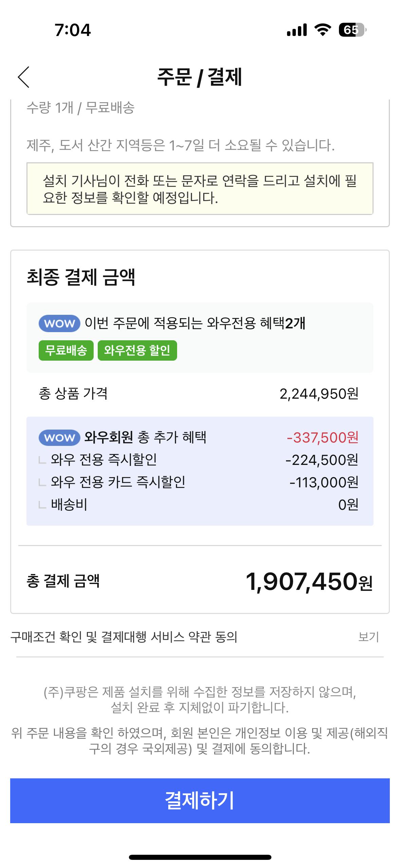Tap the Wi-Fi icon in the status bar
This screenshot has height=868, width=400.
(x=323, y=30)
